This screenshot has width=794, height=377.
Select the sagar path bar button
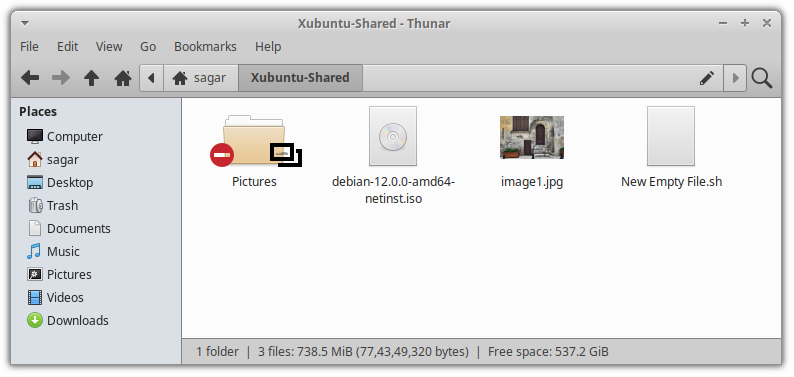[201, 78]
